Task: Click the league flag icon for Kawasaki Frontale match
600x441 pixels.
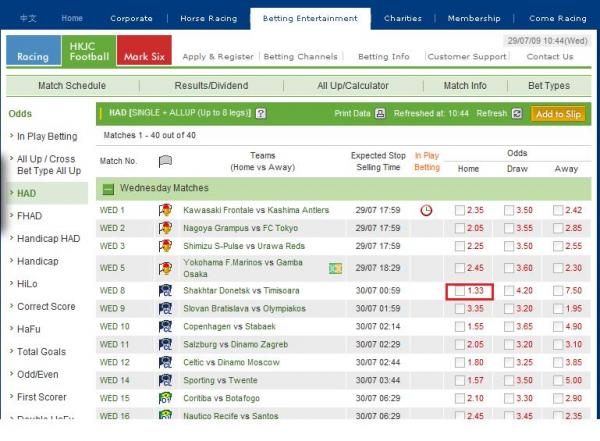Action: [165, 211]
